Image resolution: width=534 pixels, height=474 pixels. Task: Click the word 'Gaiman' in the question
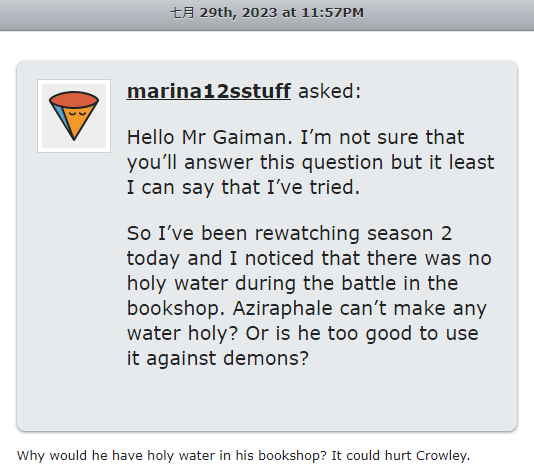(x=252, y=137)
